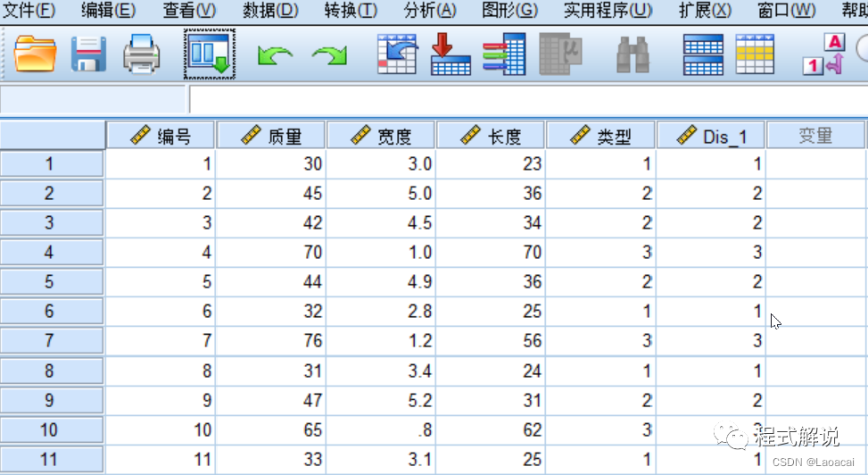Click 宽度 cell with value 4.9
Viewport: 868px width, 475px height.
click(381, 282)
